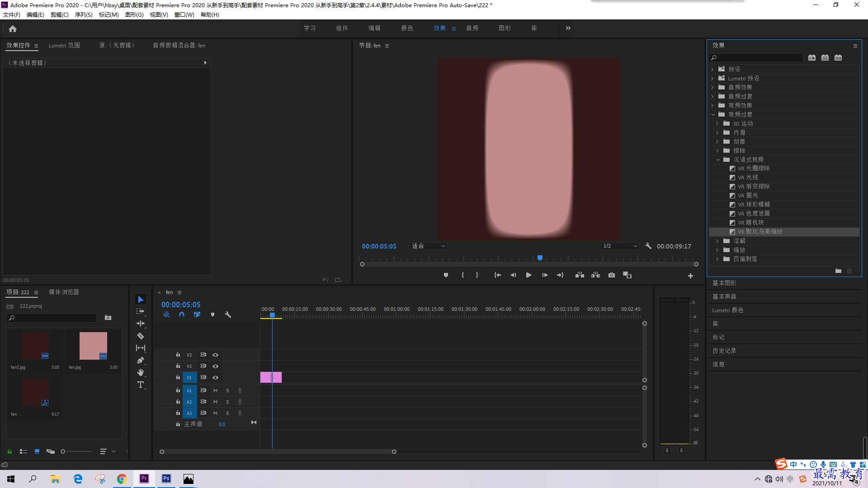Select the fen.jpg thumbnail in project panel
This screenshot has width=868, height=488.
click(93, 346)
